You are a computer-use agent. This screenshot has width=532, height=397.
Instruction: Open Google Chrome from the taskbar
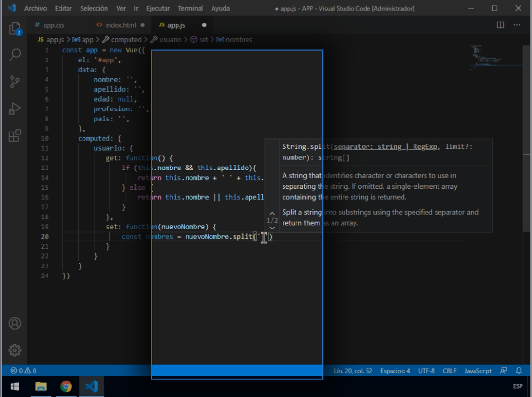tap(66, 386)
